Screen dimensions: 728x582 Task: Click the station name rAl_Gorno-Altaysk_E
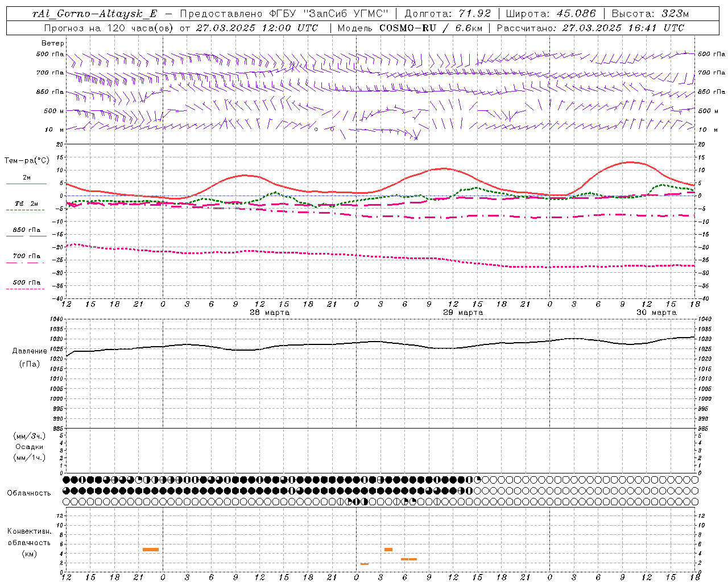[95, 14]
